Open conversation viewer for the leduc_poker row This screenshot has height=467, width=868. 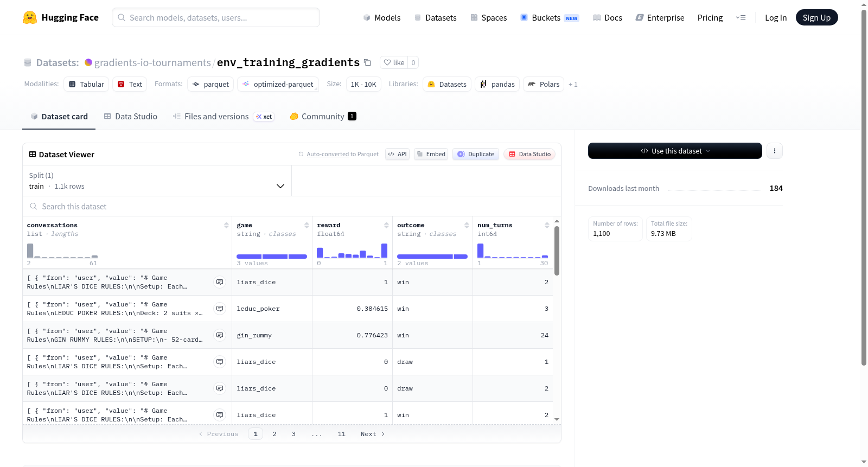tap(220, 309)
